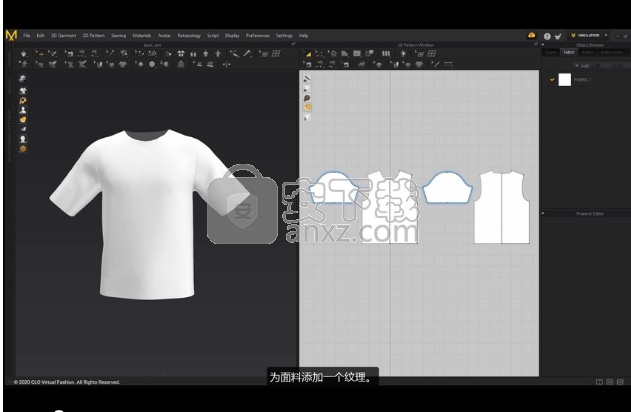This screenshot has width=631, height=412.
Task: Click the orange cloud icon in the top bar
Action: point(532,35)
